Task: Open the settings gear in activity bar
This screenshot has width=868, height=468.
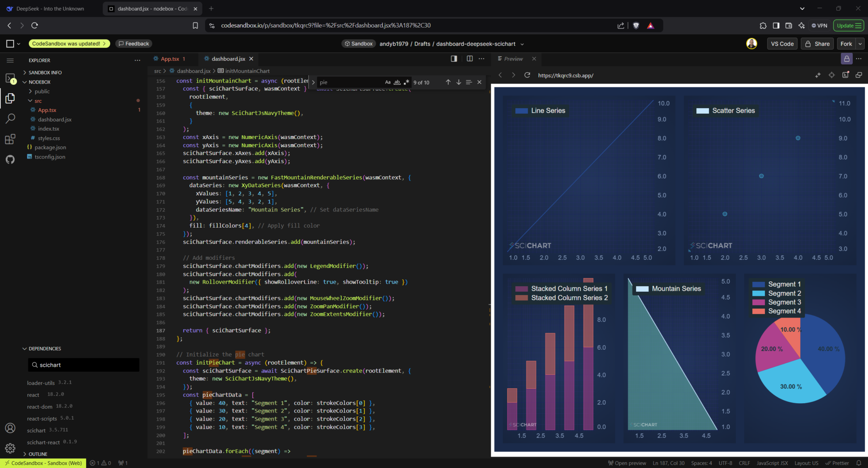Action: pyautogui.click(x=10, y=448)
